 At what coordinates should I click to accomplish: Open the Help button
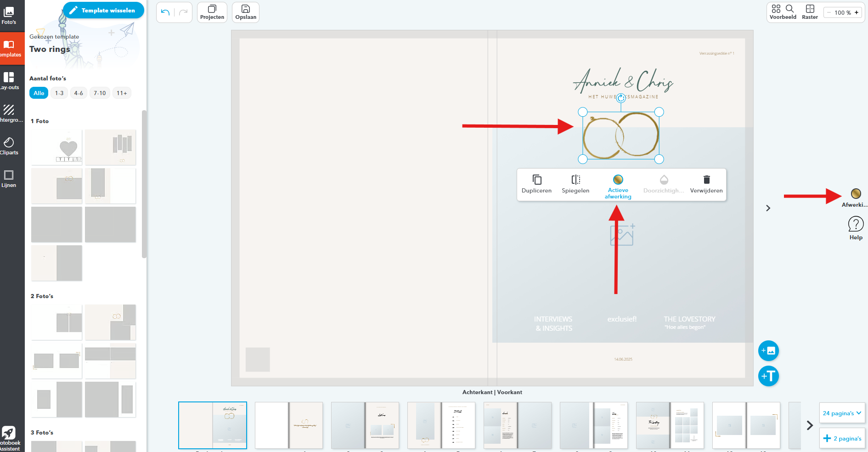pos(856,228)
